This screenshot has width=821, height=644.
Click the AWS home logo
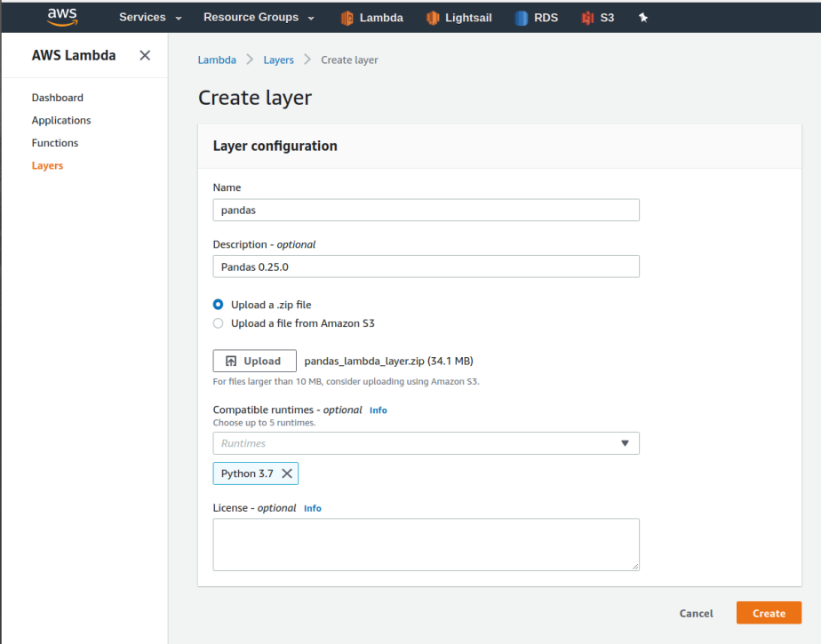61,17
